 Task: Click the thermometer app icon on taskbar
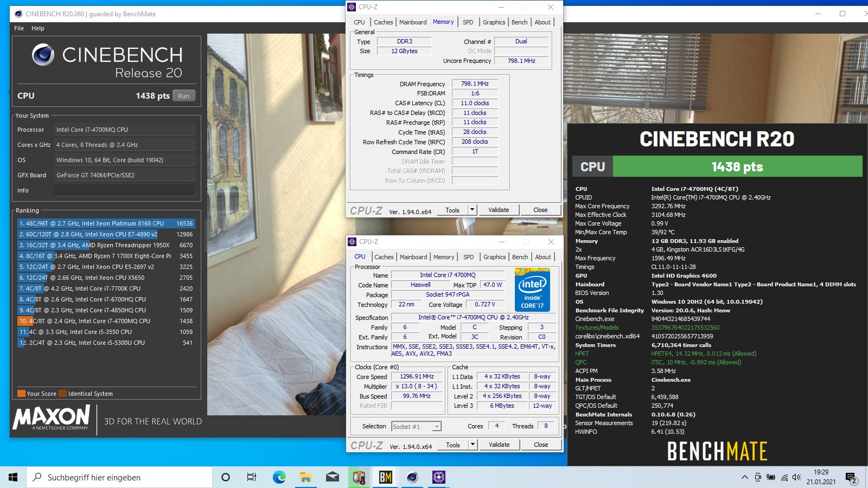[359, 477]
